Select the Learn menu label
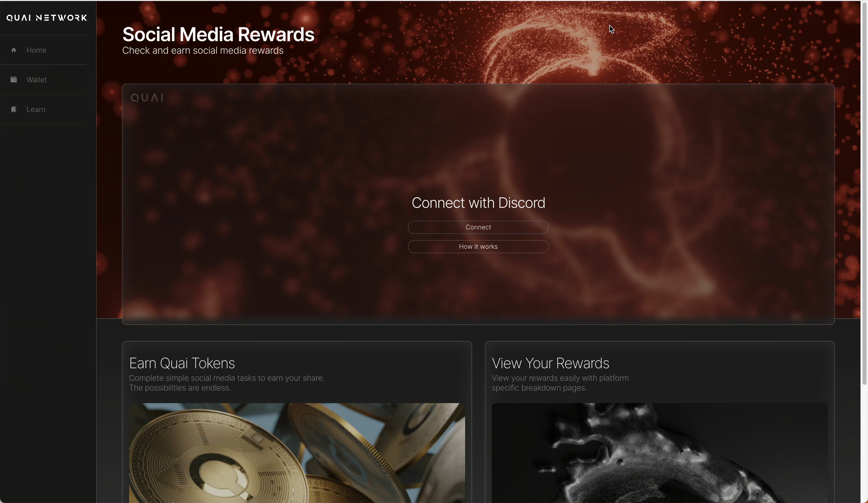The image size is (868, 503). 36,109
